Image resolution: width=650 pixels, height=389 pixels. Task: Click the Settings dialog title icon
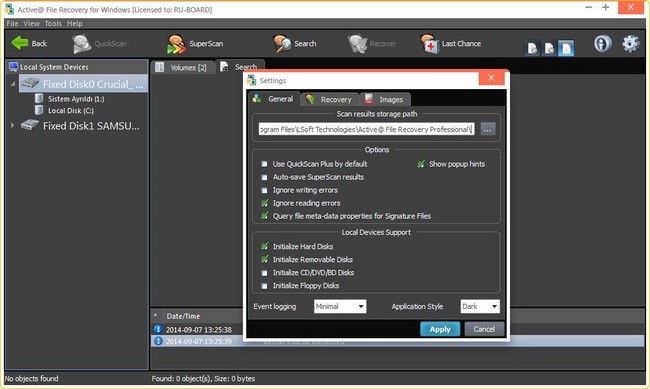(x=251, y=80)
